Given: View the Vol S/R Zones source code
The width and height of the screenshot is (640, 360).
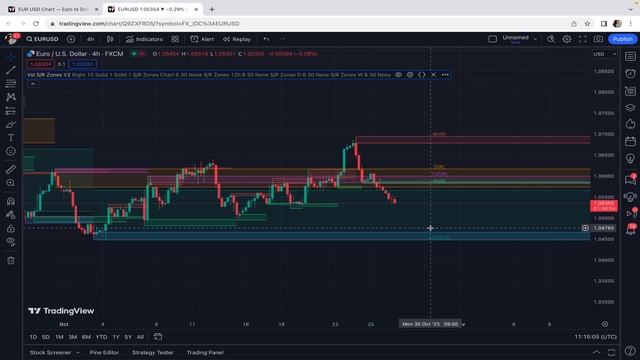Looking at the screenshot, I should click(422, 75).
